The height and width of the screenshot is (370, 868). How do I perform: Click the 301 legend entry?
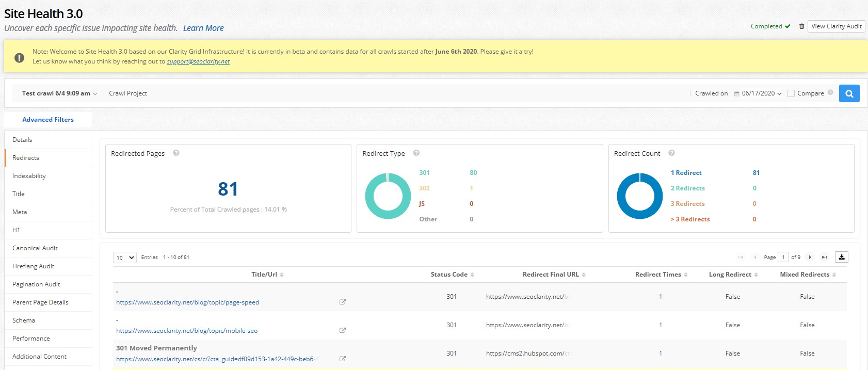click(424, 173)
